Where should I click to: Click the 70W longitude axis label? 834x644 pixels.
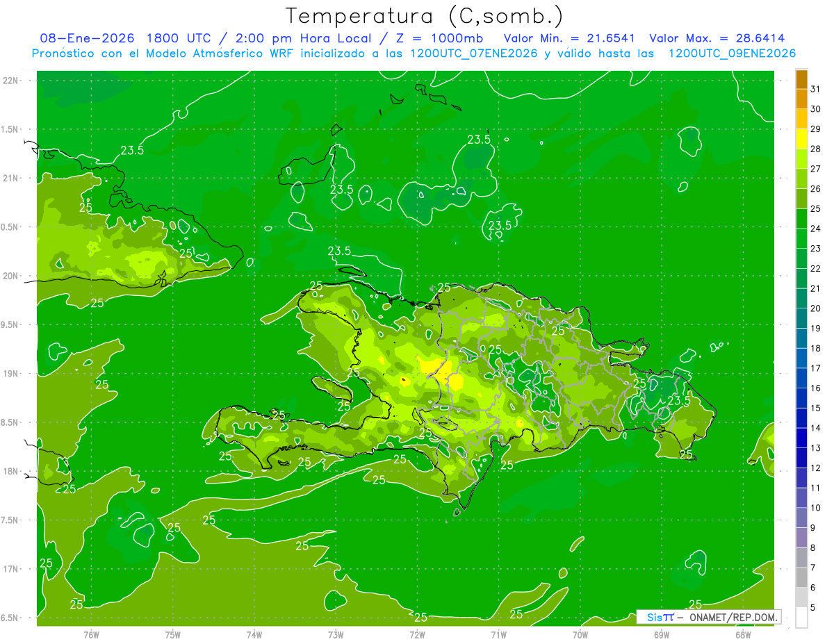(580, 634)
